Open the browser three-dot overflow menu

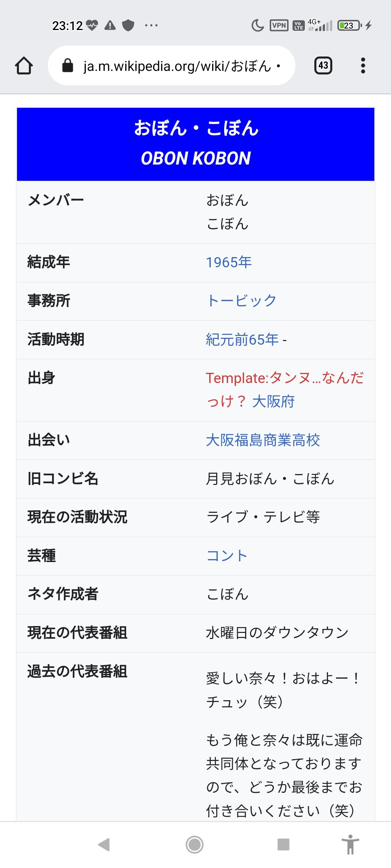coord(363,66)
